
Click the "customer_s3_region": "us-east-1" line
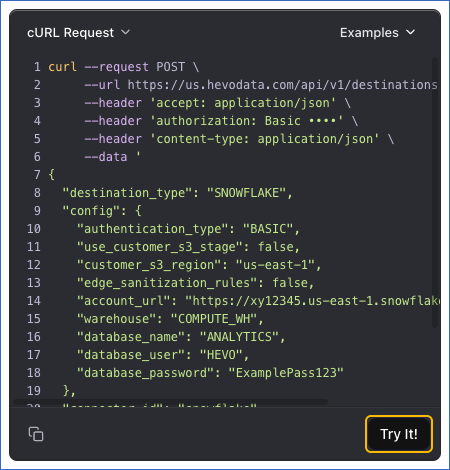pyautogui.click(x=199, y=265)
